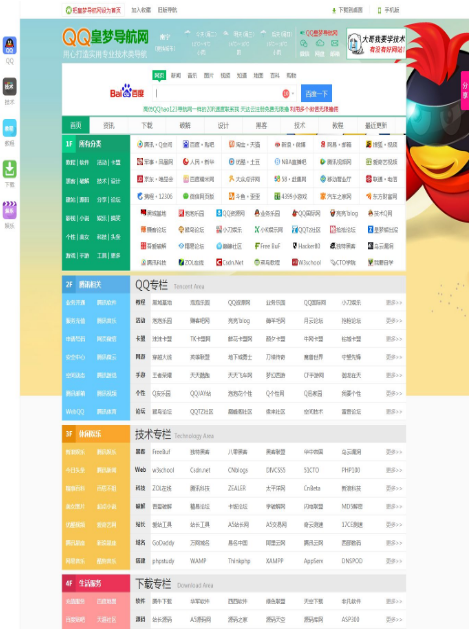Image resolution: width=471 pixels, height=629 pixels.
Task: Open the phpstudy link in 搭建 row
Action: click(x=163, y=561)
